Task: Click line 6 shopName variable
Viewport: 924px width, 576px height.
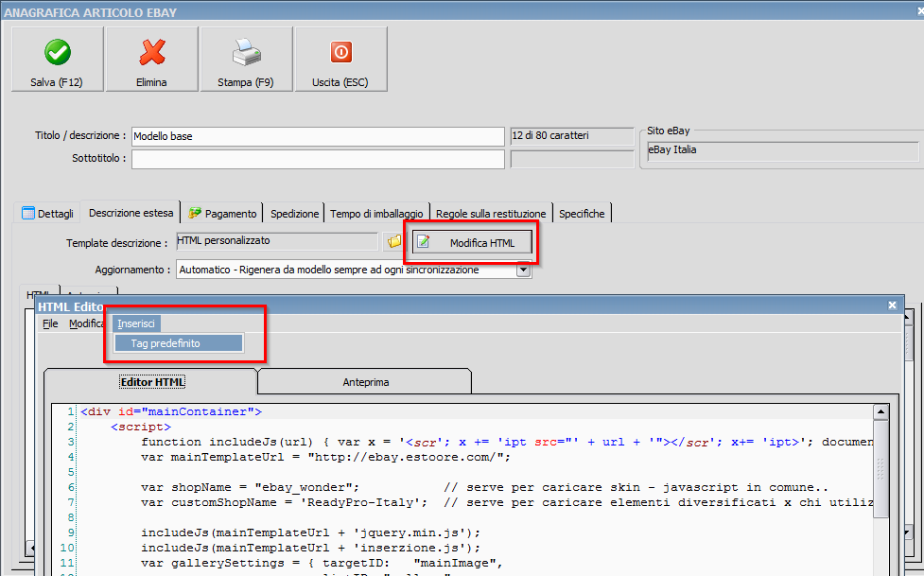Action: (250, 487)
